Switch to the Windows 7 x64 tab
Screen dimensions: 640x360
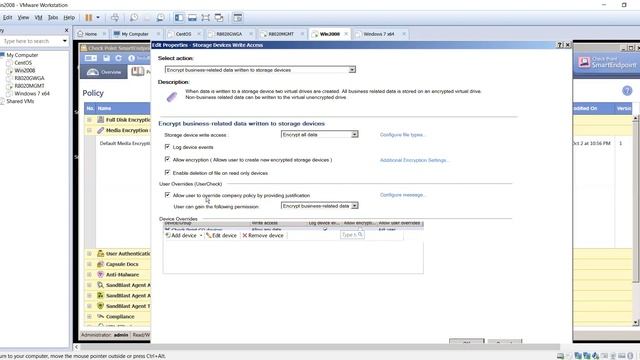(x=378, y=34)
